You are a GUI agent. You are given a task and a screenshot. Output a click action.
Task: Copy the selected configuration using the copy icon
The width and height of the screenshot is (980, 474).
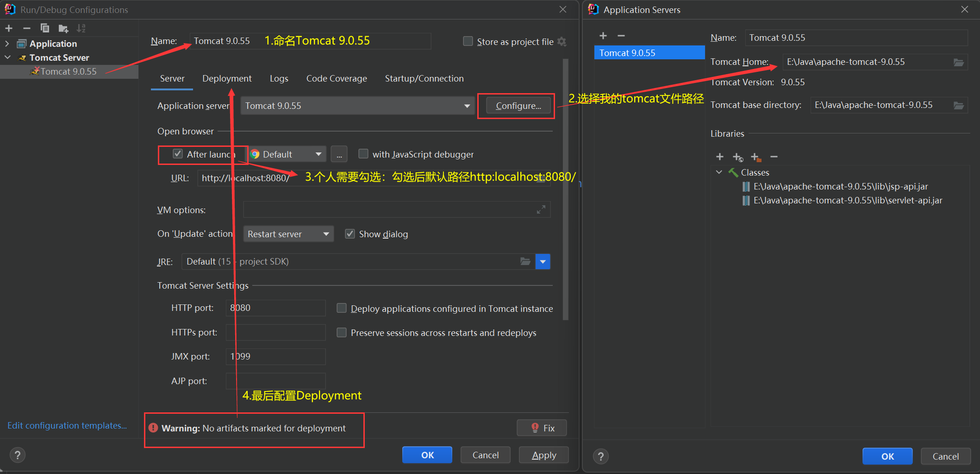point(45,28)
